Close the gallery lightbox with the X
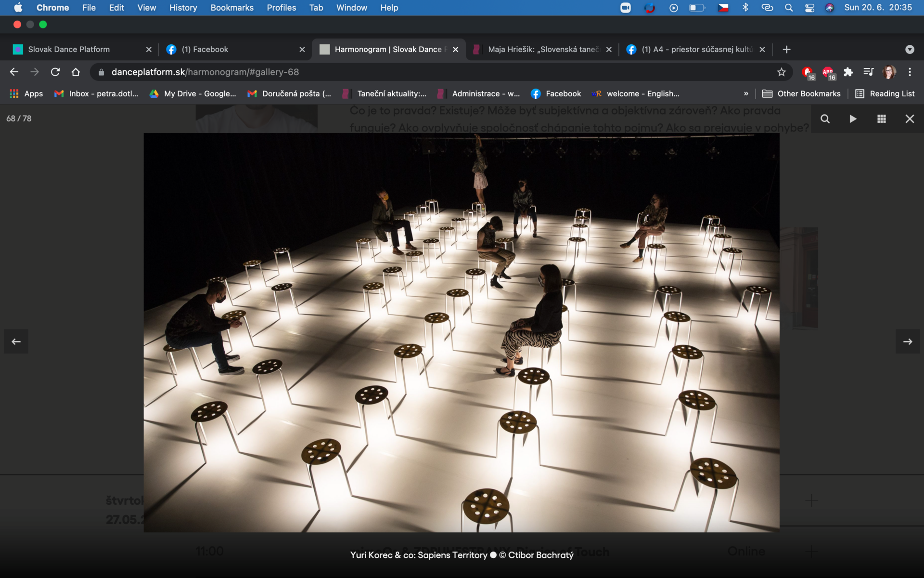 (910, 119)
